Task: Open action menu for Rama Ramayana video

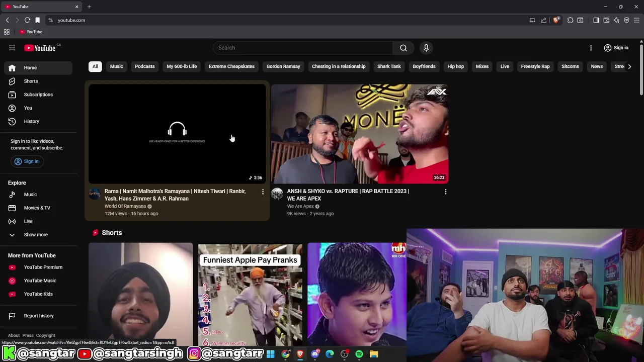Action: (x=263, y=192)
